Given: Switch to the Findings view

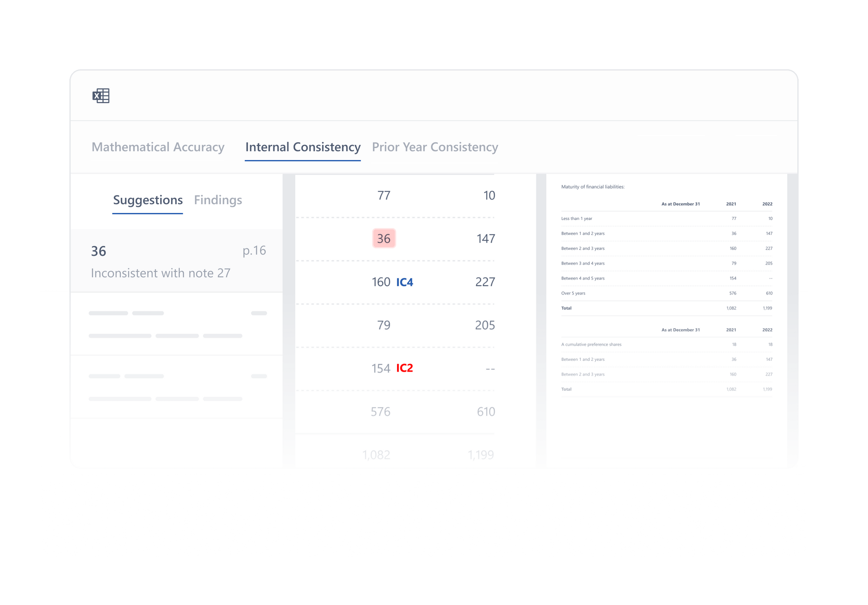Looking at the screenshot, I should coord(218,200).
